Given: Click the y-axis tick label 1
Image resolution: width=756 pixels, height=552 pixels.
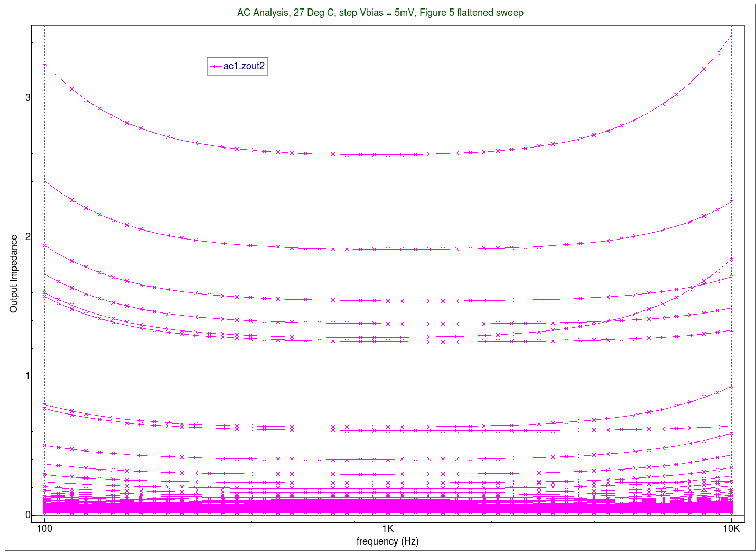Looking at the screenshot, I should coord(28,376).
